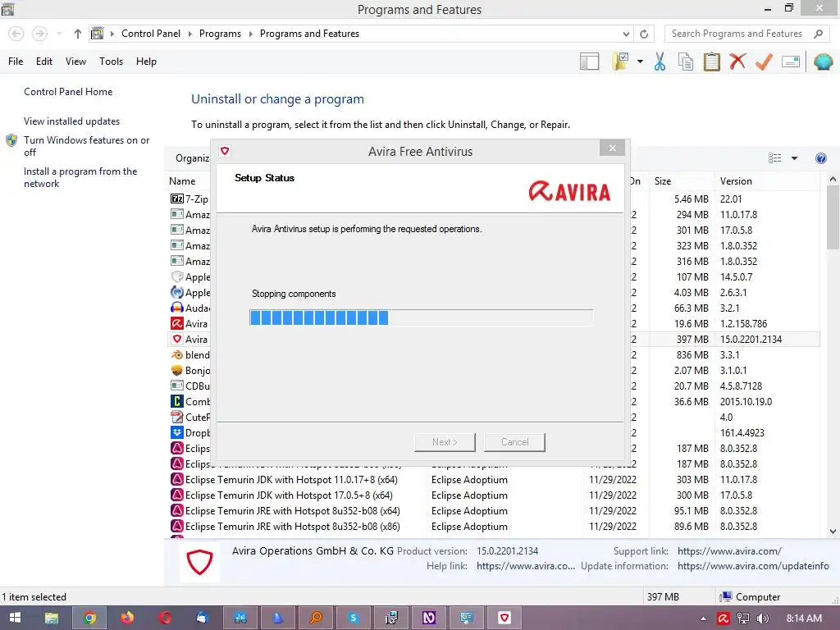Click the Up one level arrow
840x630 pixels.
click(x=78, y=34)
